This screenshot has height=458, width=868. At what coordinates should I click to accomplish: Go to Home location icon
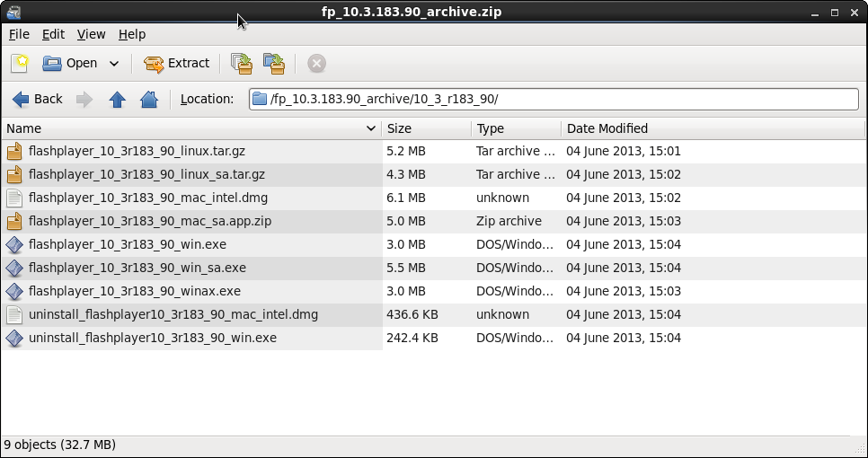149,99
